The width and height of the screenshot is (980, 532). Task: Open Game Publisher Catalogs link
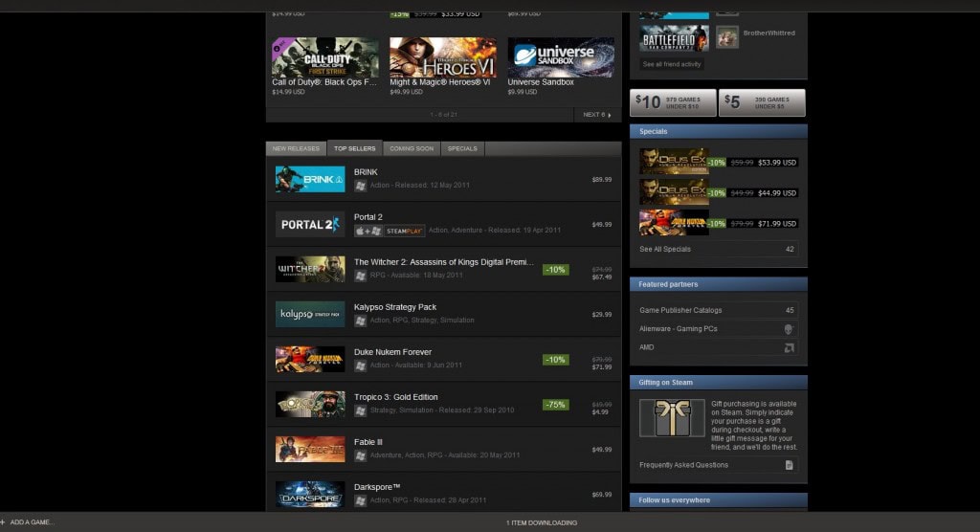pos(718,310)
